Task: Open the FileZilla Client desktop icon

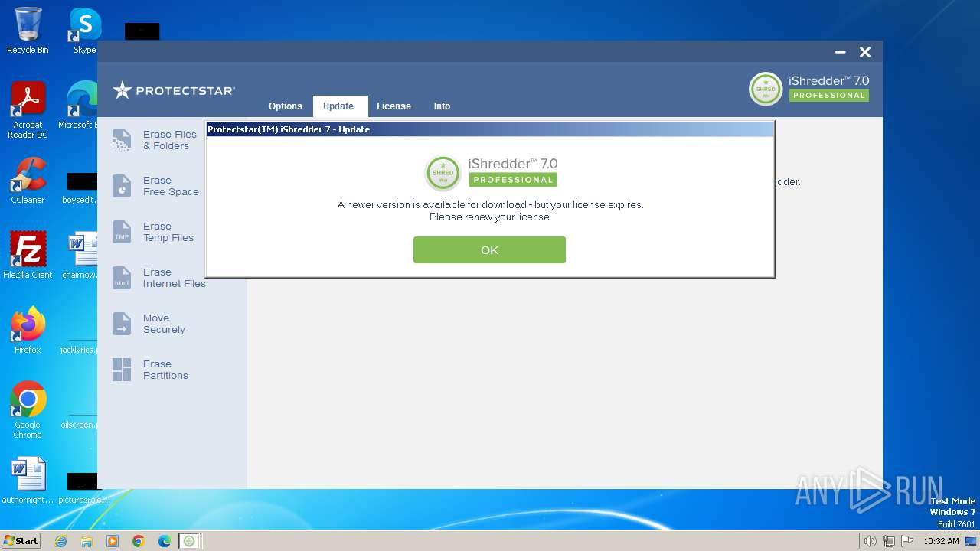Action: click(x=28, y=255)
